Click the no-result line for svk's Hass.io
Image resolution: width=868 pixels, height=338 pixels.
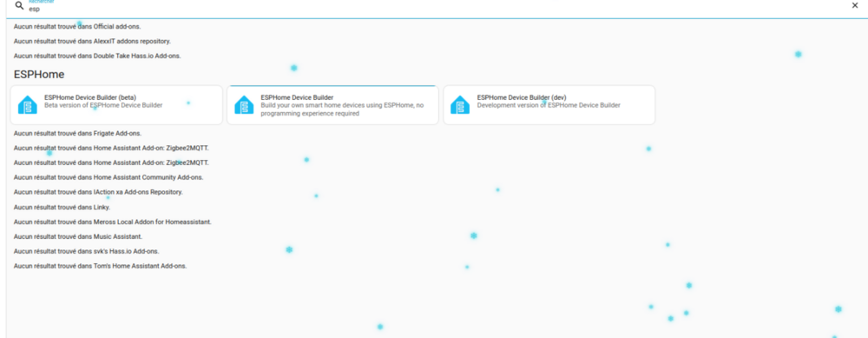pos(86,252)
